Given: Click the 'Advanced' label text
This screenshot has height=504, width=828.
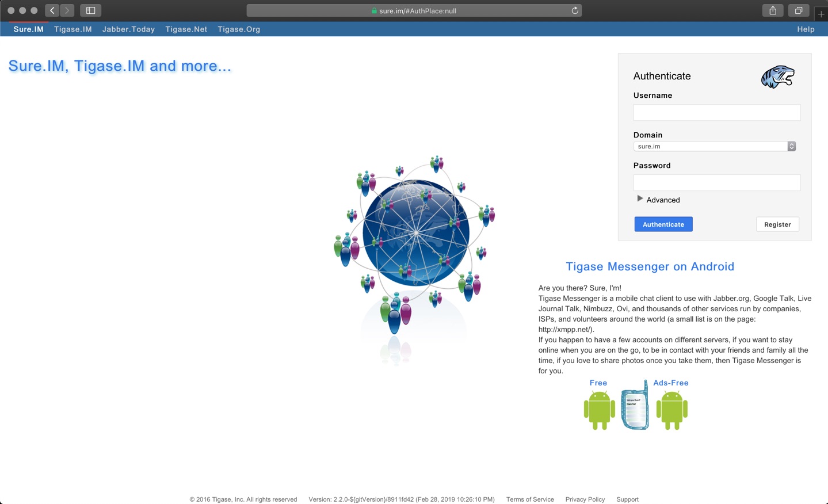Looking at the screenshot, I should pos(663,200).
